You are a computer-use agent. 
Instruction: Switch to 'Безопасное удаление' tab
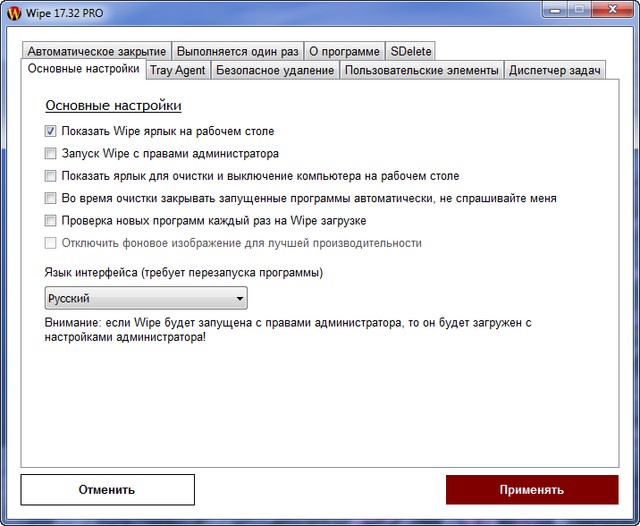click(274, 70)
